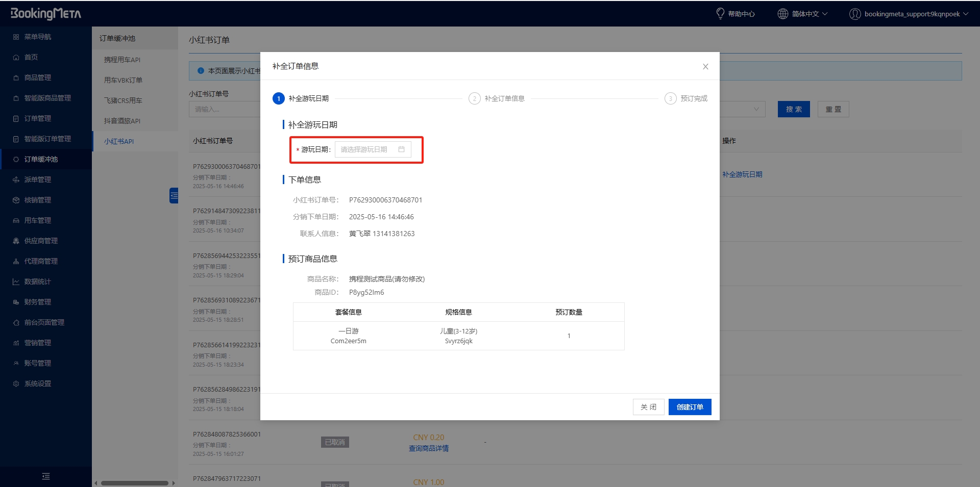Collapse the sidebar via bottom hamburger icon
The width and height of the screenshot is (980, 487).
tap(45, 476)
